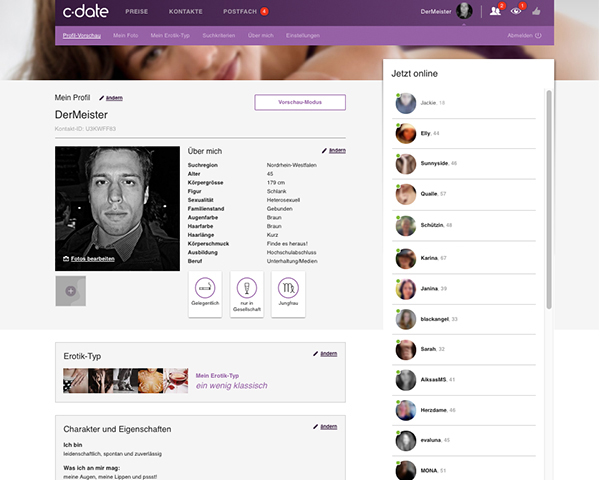Viewport: 600px width, 480px height.
Task: Switch to Mein Foto tab
Action: pos(126,36)
